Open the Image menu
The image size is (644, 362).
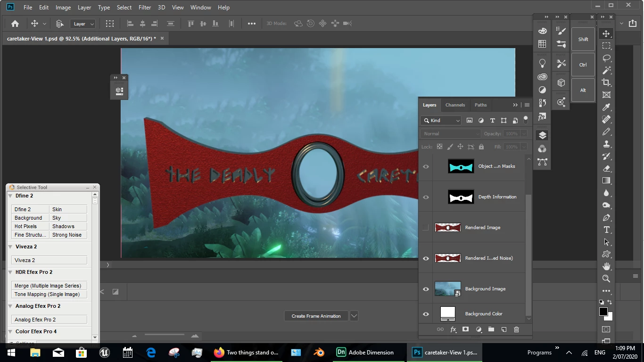click(x=63, y=7)
